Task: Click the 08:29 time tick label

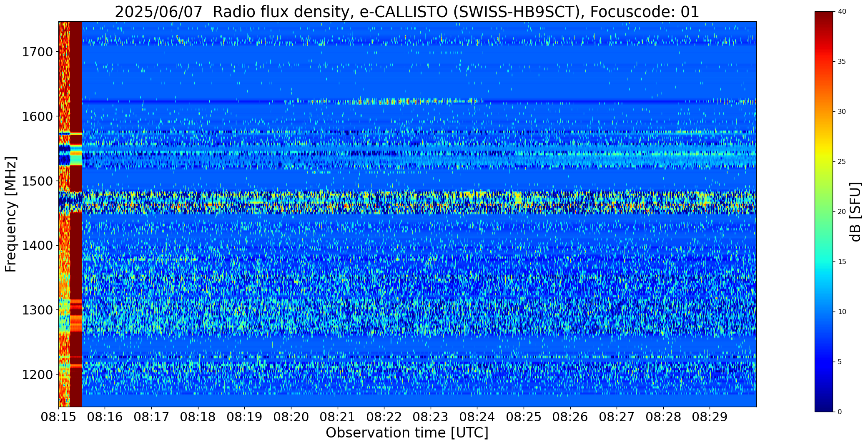Action: (x=710, y=417)
